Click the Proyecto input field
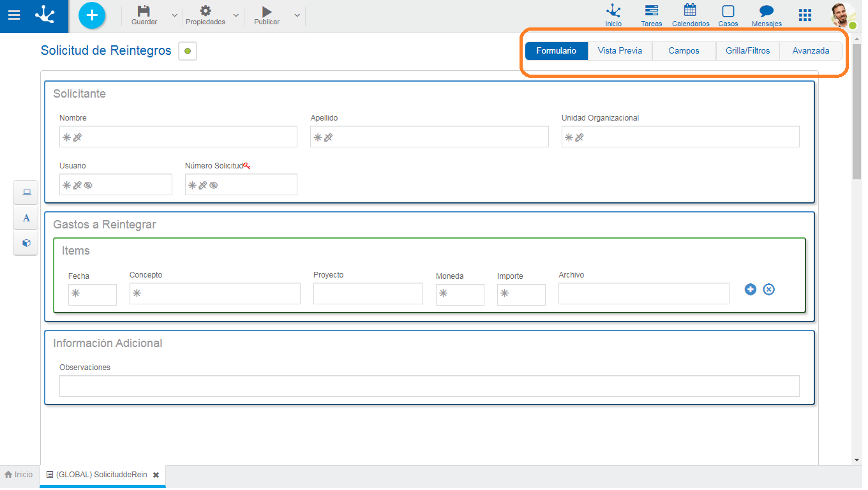 pos(368,293)
